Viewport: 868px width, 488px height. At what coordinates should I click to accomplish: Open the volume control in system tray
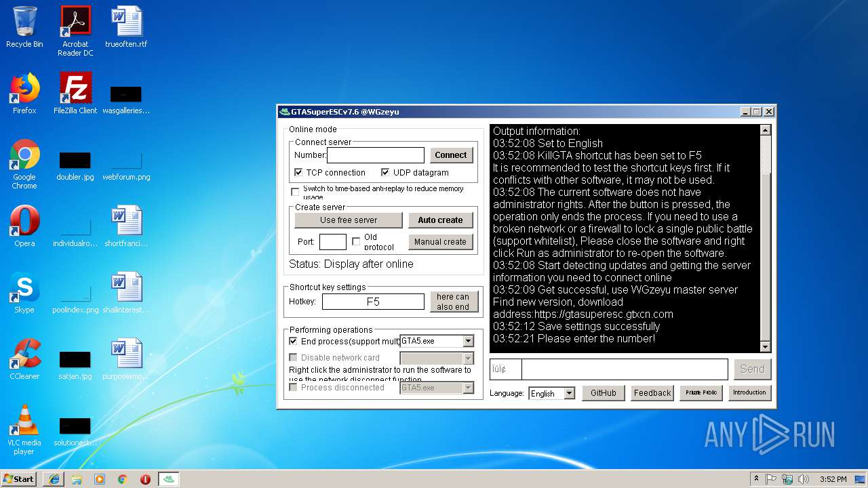(804, 479)
